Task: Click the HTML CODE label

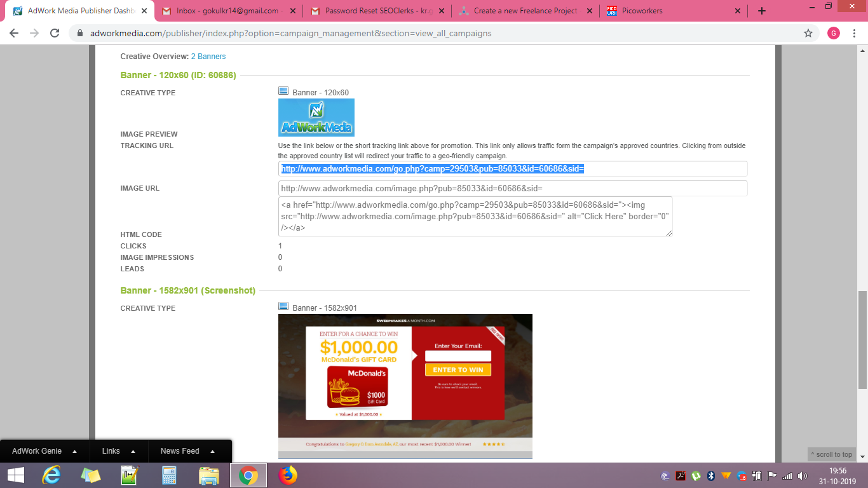Action: pos(141,234)
